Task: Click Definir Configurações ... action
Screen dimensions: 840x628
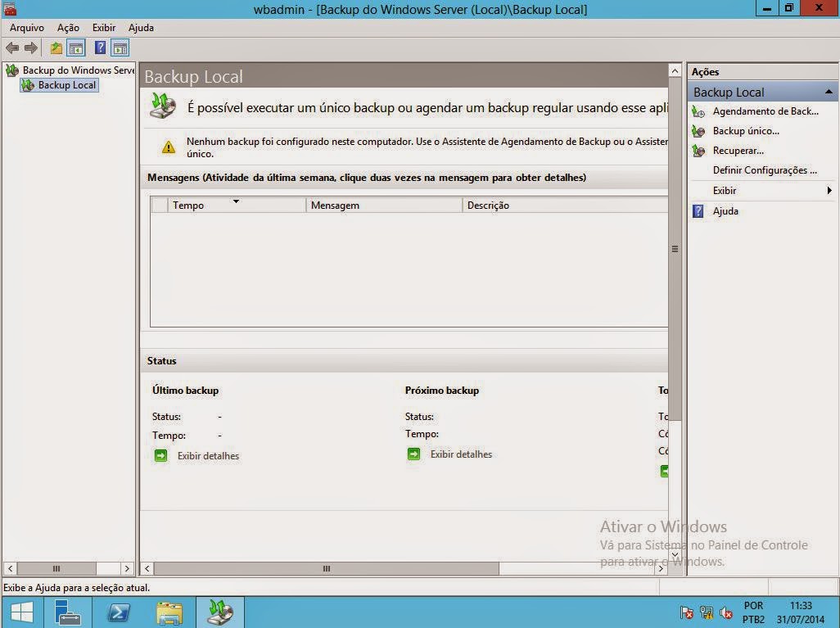Action: (765, 170)
